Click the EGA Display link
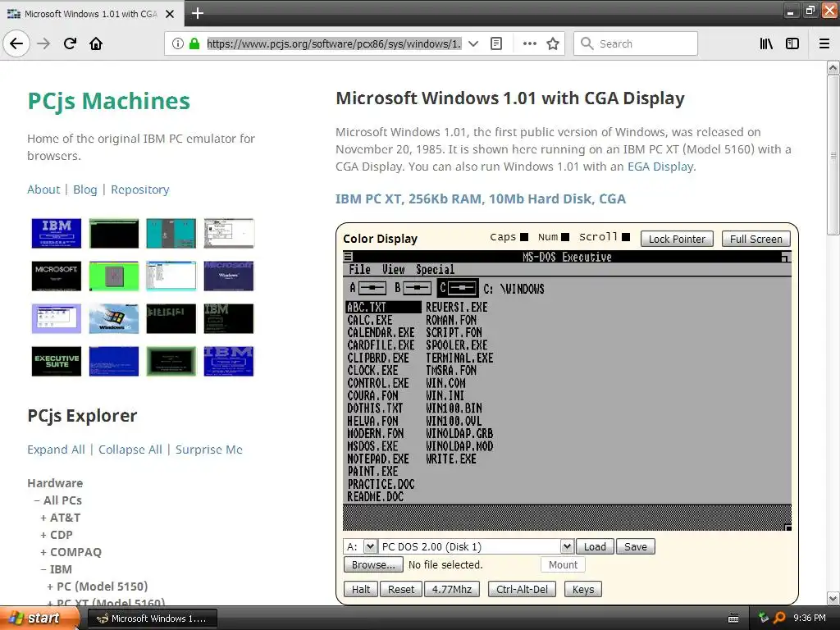The width and height of the screenshot is (840, 630). (x=660, y=167)
